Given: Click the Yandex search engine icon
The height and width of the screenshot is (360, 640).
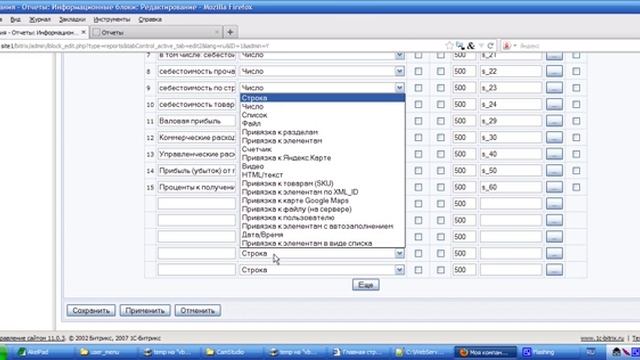Looking at the screenshot, I should (507, 46).
